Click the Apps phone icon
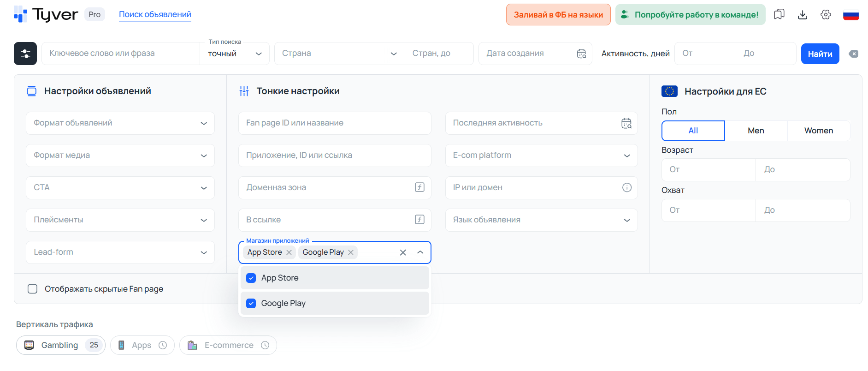The width and height of the screenshot is (868, 371). pyautogui.click(x=121, y=345)
